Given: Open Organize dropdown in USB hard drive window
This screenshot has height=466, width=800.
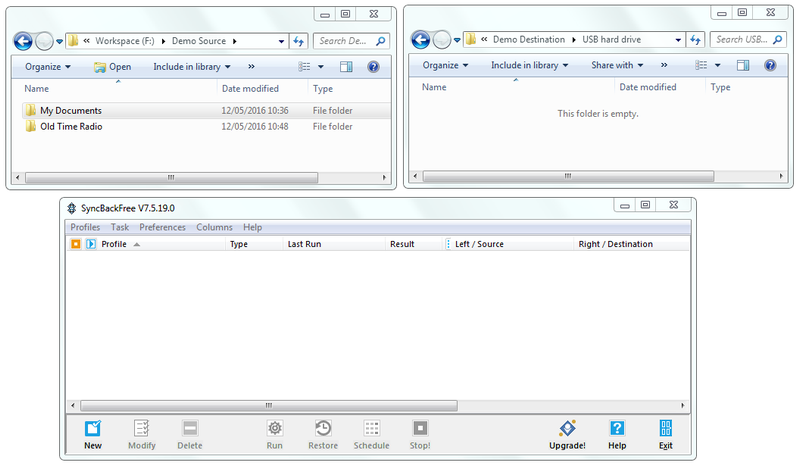Looking at the screenshot, I should coord(445,65).
